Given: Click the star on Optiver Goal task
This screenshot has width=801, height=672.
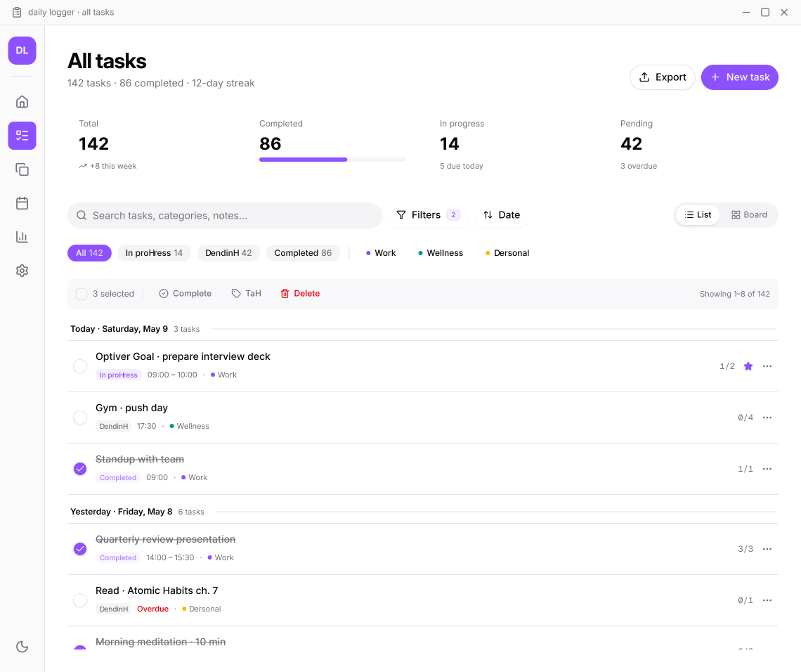Looking at the screenshot, I should point(748,366).
